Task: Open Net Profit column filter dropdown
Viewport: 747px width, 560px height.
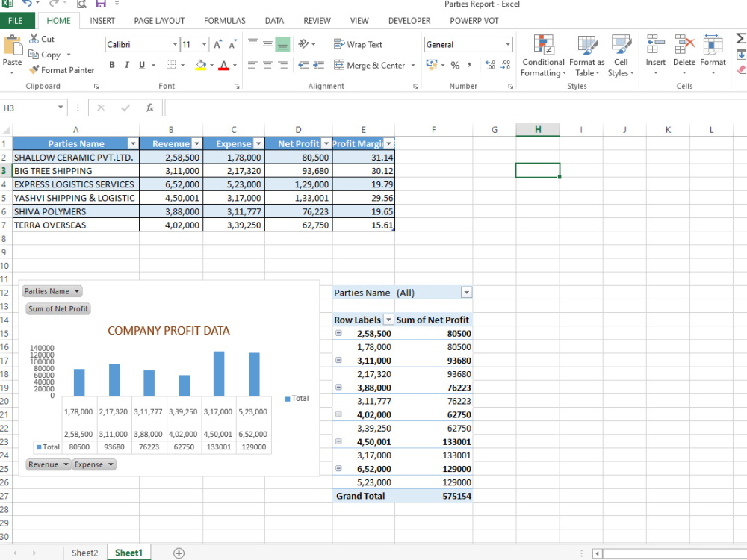Action: pos(326,143)
